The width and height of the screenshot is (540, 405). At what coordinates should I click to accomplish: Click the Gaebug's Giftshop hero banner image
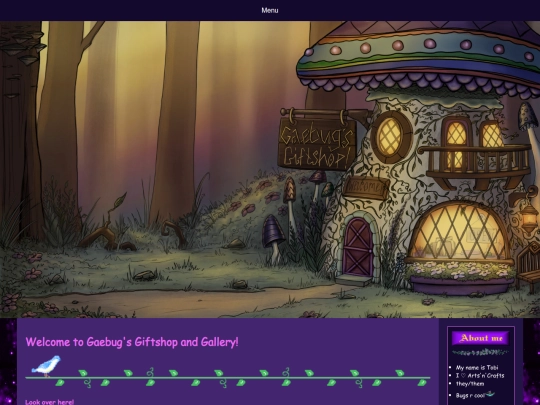pos(270,169)
